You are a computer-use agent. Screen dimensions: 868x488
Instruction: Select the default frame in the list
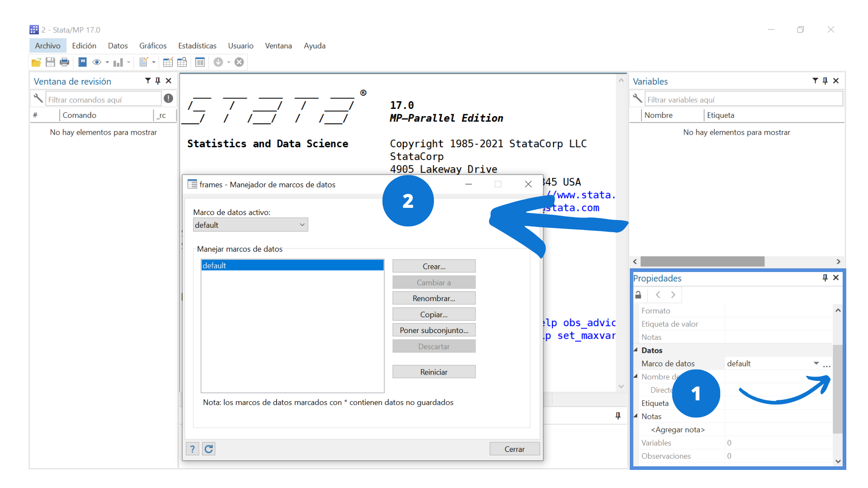click(x=292, y=265)
